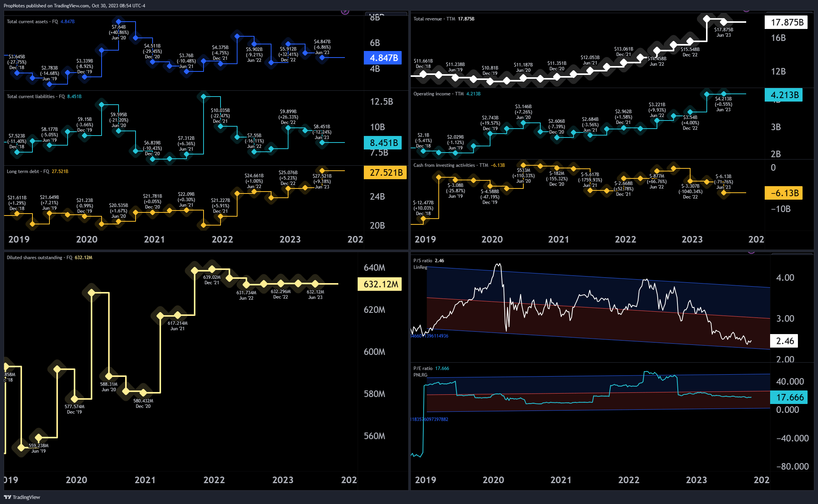Click the yellow 632.12M shares value label
This screenshot has height=504, width=818.
pos(380,284)
